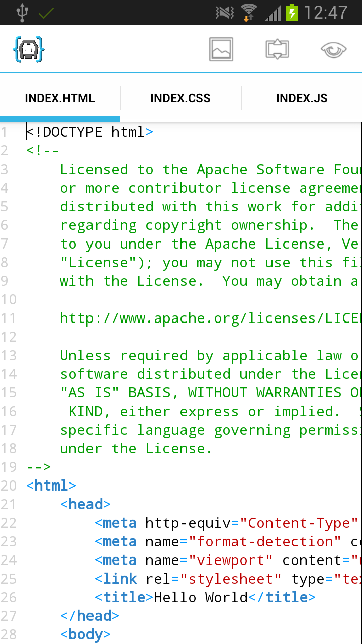Click the link rel="stylesheet" line

[228, 579]
